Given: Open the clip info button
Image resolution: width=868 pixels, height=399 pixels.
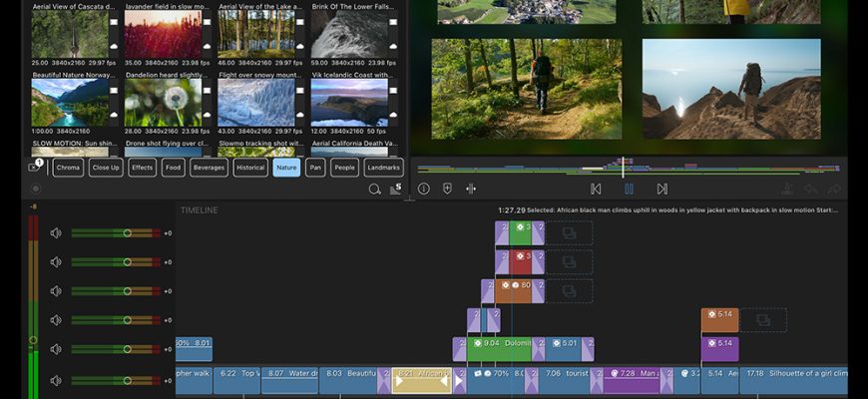Looking at the screenshot, I should pyautogui.click(x=424, y=189).
